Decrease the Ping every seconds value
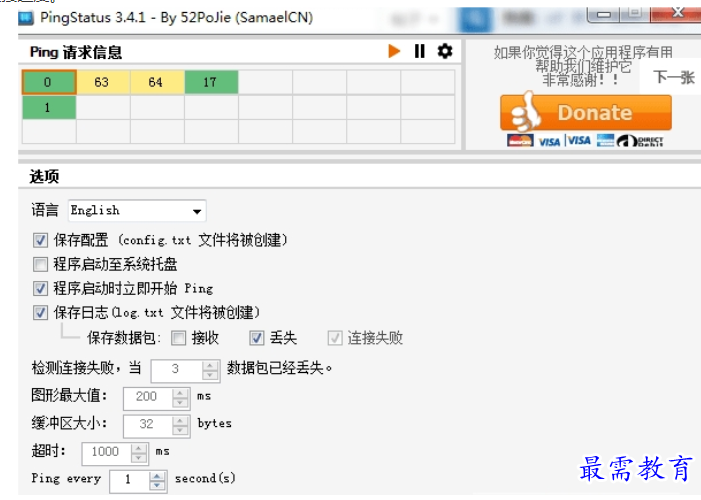This screenshot has height=500, width=701. [157, 487]
